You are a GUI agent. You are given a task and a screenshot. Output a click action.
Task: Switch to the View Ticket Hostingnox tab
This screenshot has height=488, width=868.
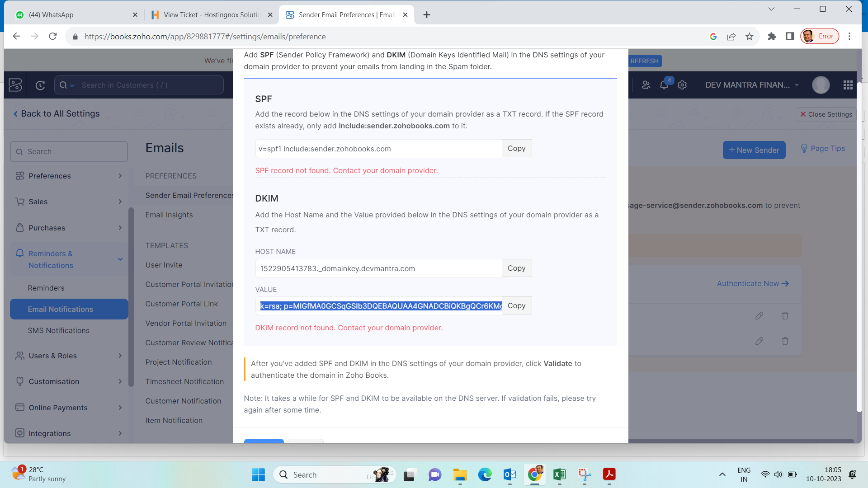[212, 15]
